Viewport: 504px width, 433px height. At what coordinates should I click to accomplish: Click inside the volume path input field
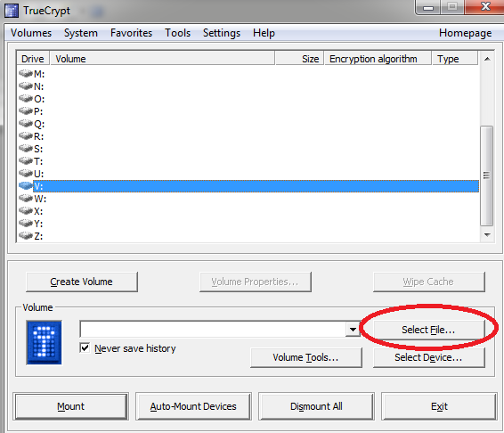pyautogui.click(x=213, y=329)
